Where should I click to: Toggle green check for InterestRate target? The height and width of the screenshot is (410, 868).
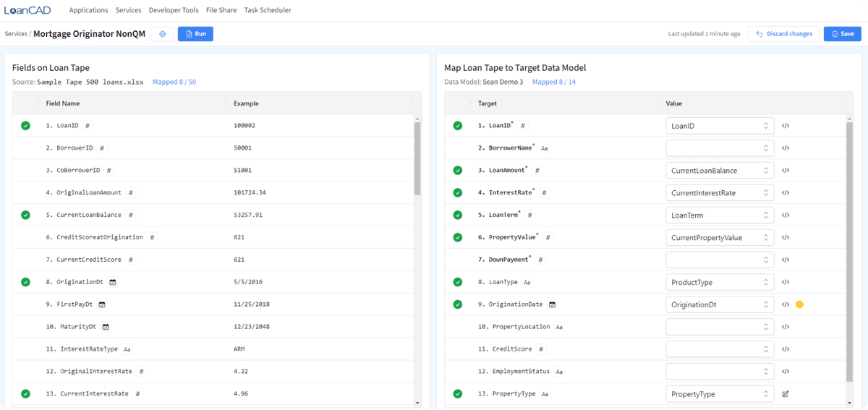[457, 193]
